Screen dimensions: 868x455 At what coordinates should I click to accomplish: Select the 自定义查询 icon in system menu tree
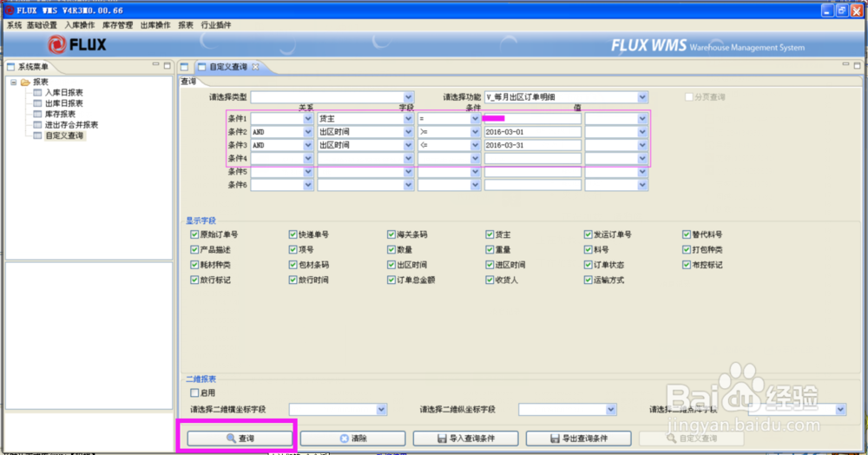(x=37, y=135)
